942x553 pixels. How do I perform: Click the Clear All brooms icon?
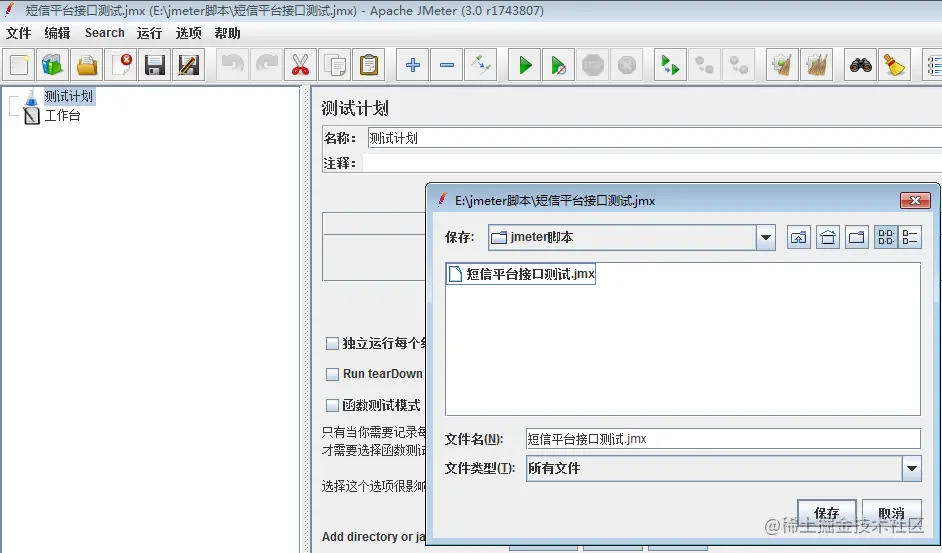(816, 64)
